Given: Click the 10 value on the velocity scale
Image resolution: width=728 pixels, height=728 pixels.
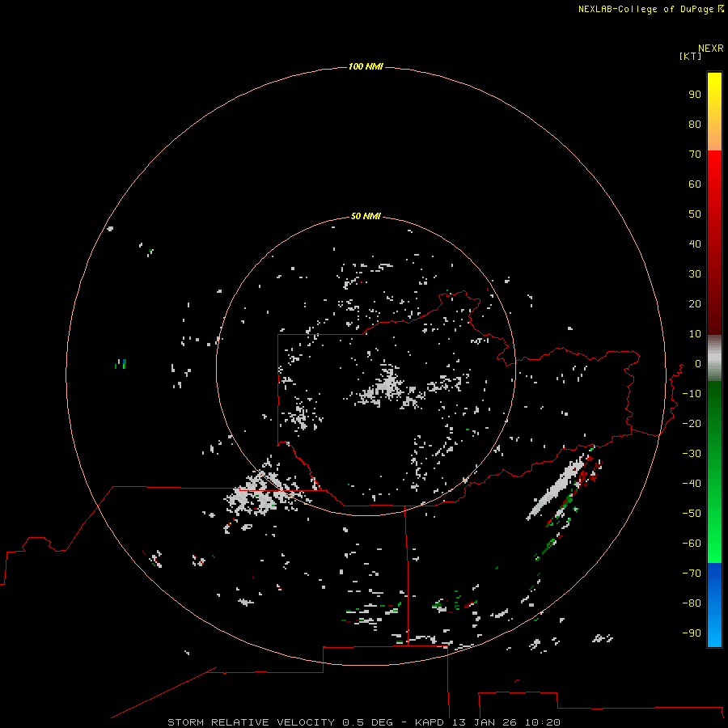Looking at the screenshot, I should click(695, 334).
